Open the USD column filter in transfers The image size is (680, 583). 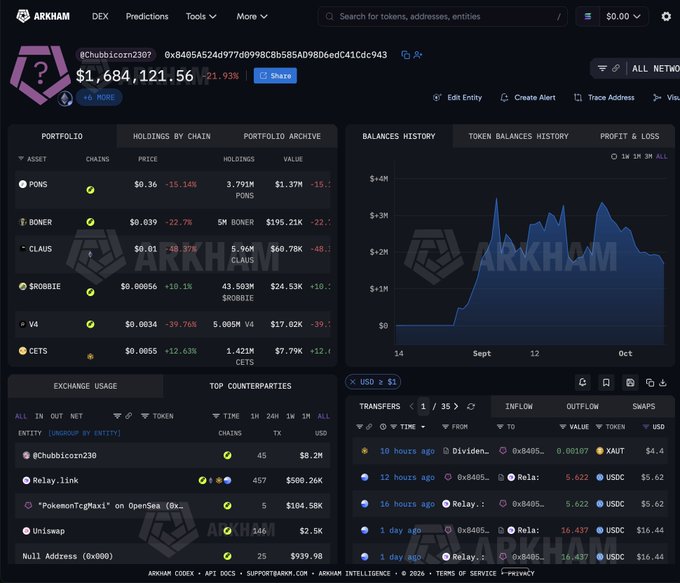point(654,427)
